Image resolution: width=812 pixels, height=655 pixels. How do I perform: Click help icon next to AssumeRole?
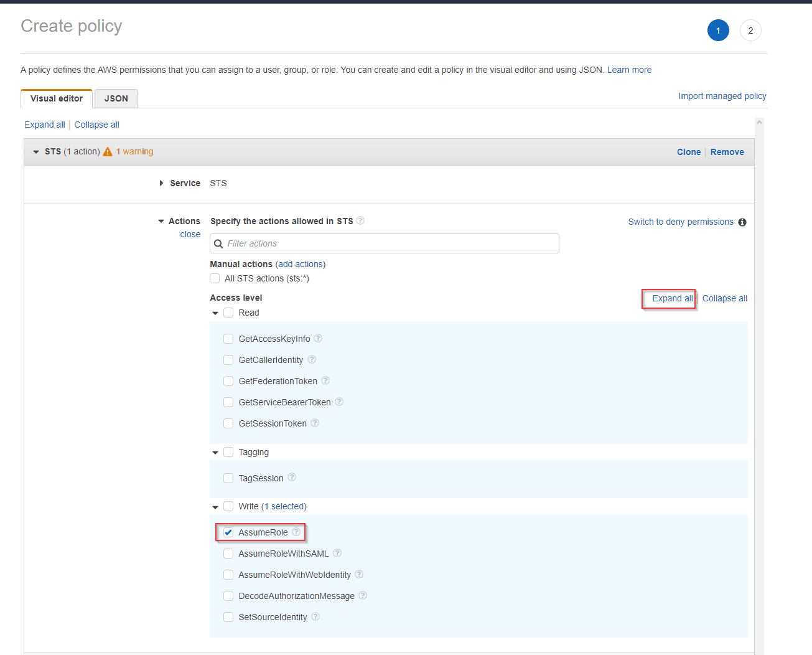click(x=296, y=532)
